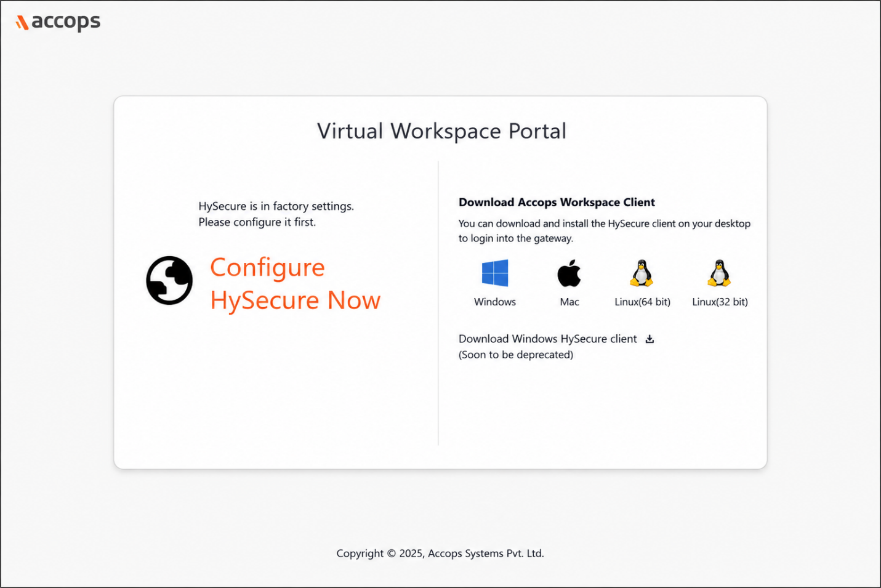Click the Virtual Workspace Portal heading
The image size is (881, 588).
tap(441, 131)
